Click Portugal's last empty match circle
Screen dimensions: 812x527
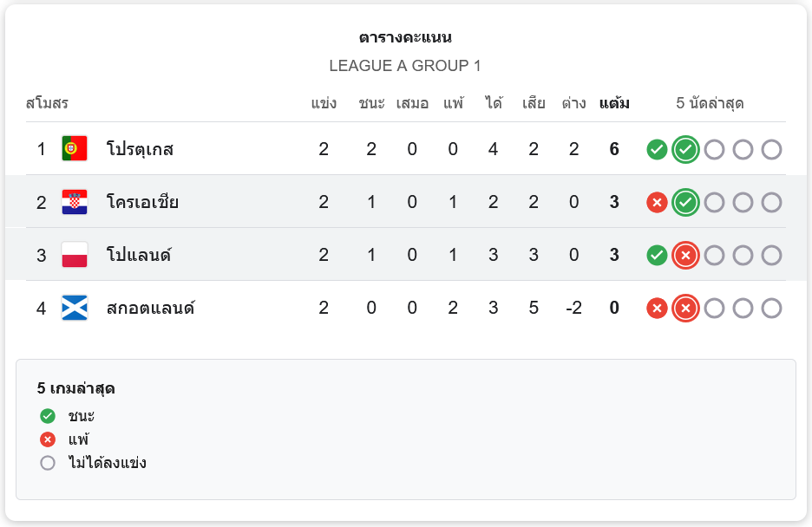(771, 149)
